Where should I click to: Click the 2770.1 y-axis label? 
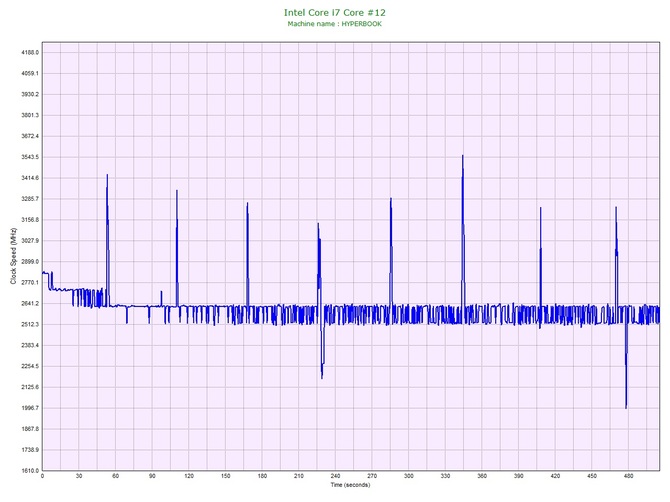pos(30,282)
